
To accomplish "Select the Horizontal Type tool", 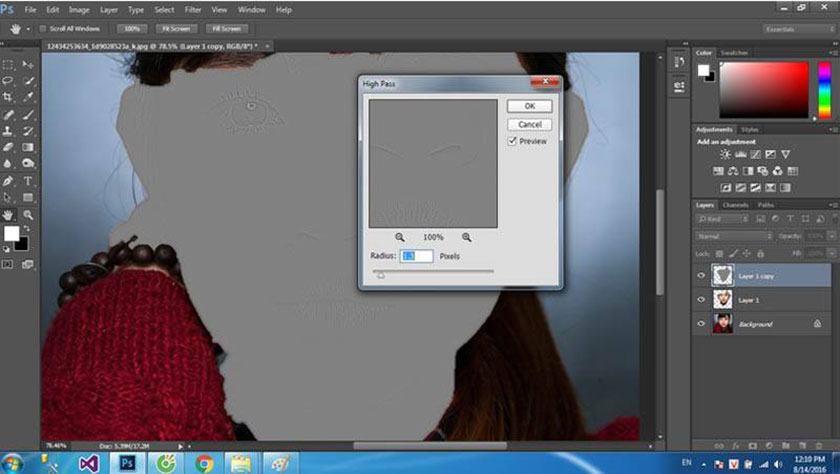I will click(28, 181).
